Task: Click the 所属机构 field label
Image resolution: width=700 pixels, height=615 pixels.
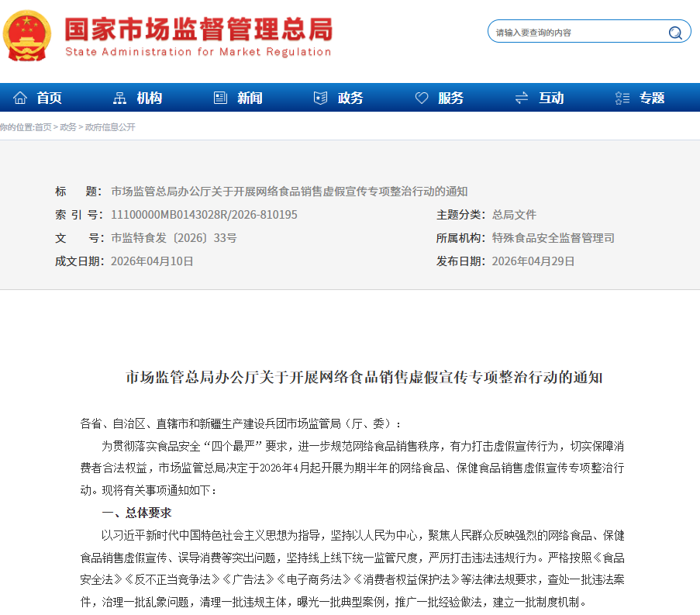Action: click(460, 238)
